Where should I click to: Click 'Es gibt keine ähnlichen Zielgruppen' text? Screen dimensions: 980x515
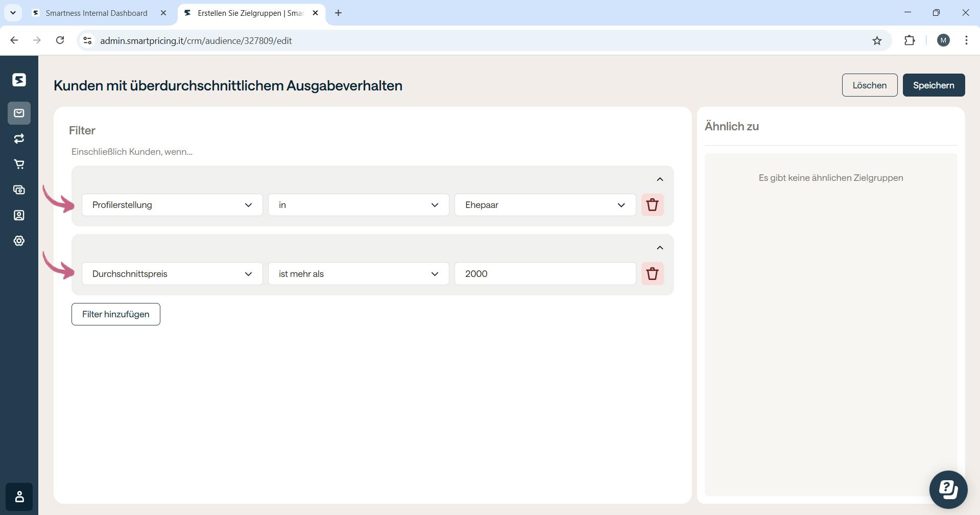click(x=831, y=178)
